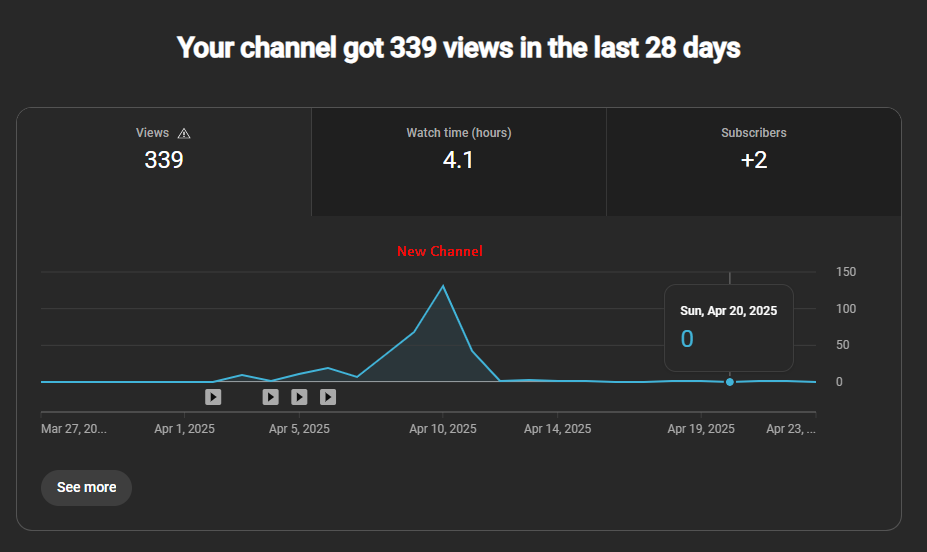The image size is (927, 552).
Task: Click the See more button
Action: tap(86, 488)
